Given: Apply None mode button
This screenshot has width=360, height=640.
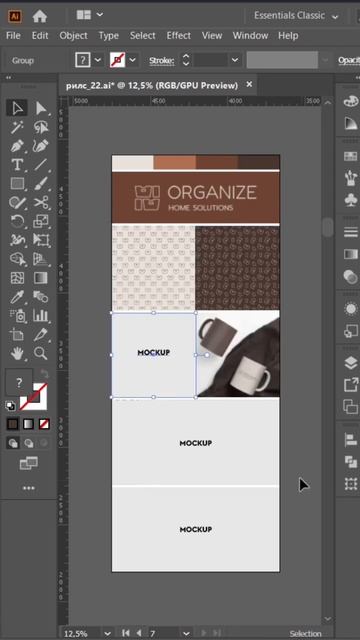Looking at the screenshot, I should coord(44,424).
